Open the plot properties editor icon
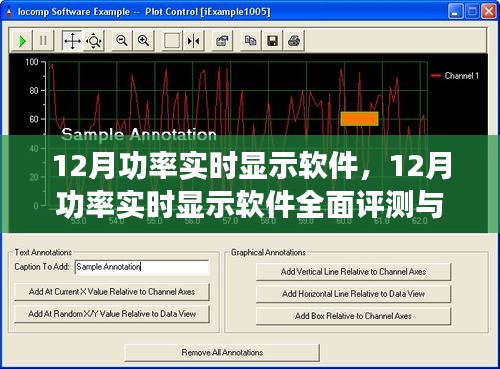 pyautogui.click(x=222, y=41)
